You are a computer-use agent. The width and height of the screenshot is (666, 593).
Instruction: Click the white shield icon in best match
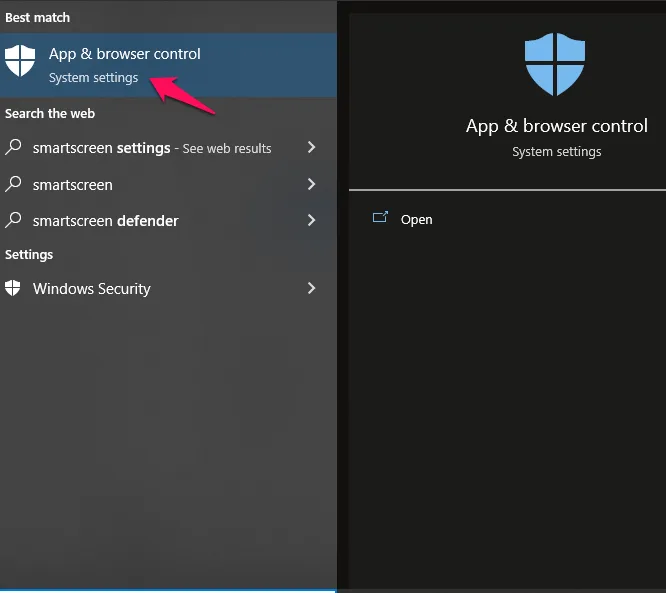(x=20, y=61)
